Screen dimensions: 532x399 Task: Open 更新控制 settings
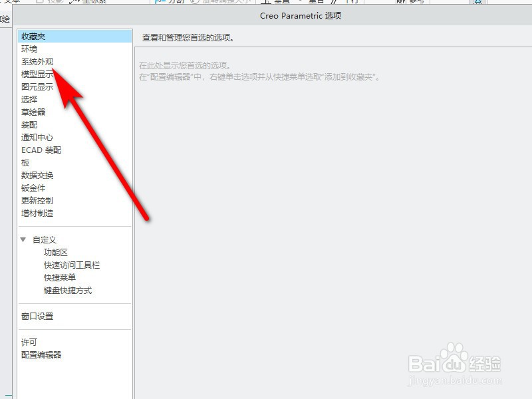[37, 201]
